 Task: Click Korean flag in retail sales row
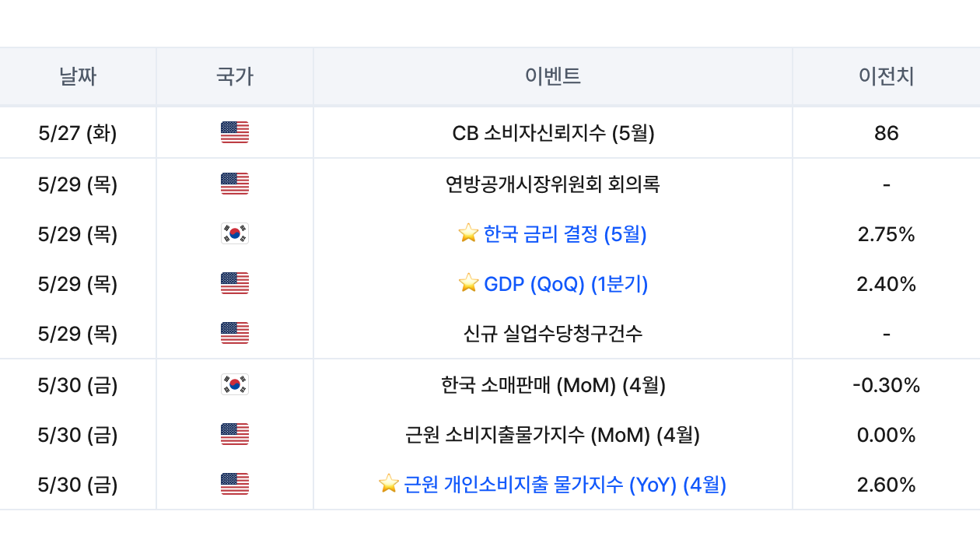[x=234, y=384]
